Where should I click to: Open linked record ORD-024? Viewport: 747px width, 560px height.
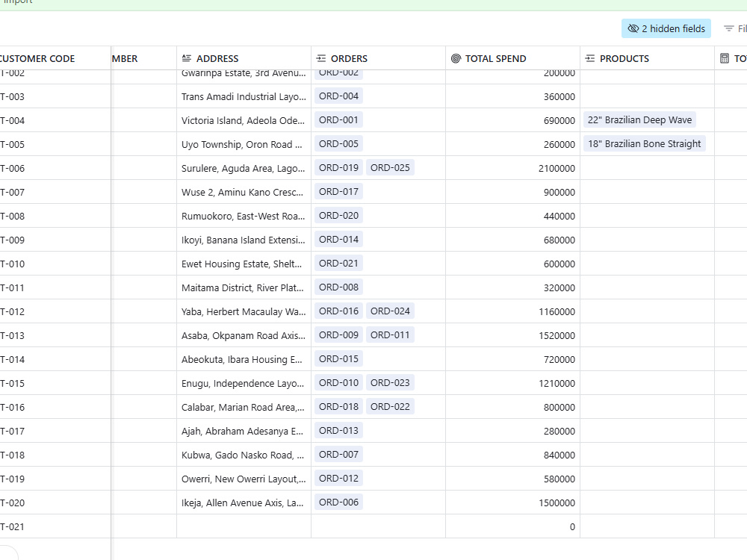coord(390,311)
